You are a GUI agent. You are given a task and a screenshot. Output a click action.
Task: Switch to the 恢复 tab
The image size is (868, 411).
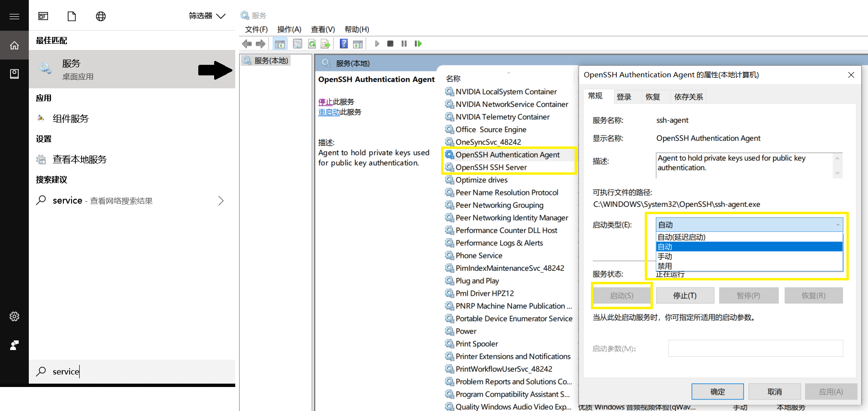(x=653, y=97)
